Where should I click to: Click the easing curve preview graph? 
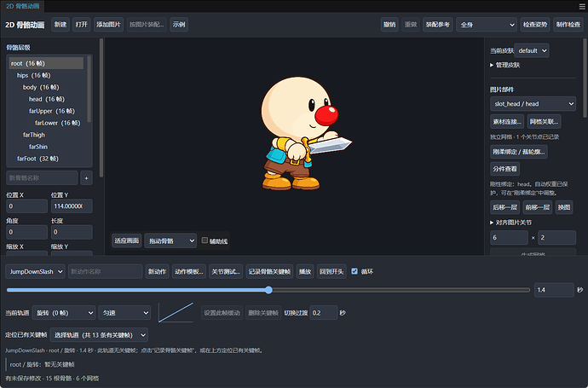pyautogui.click(x=176, y=313)
